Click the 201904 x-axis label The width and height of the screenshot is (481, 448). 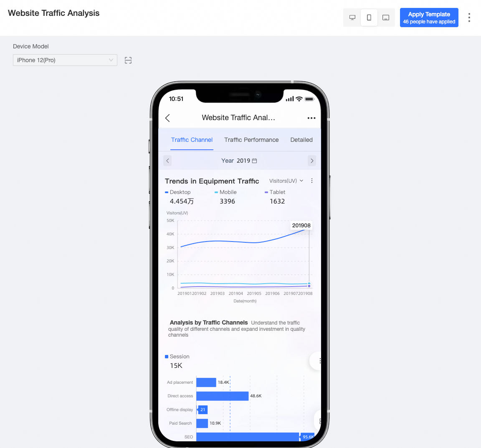235,294
